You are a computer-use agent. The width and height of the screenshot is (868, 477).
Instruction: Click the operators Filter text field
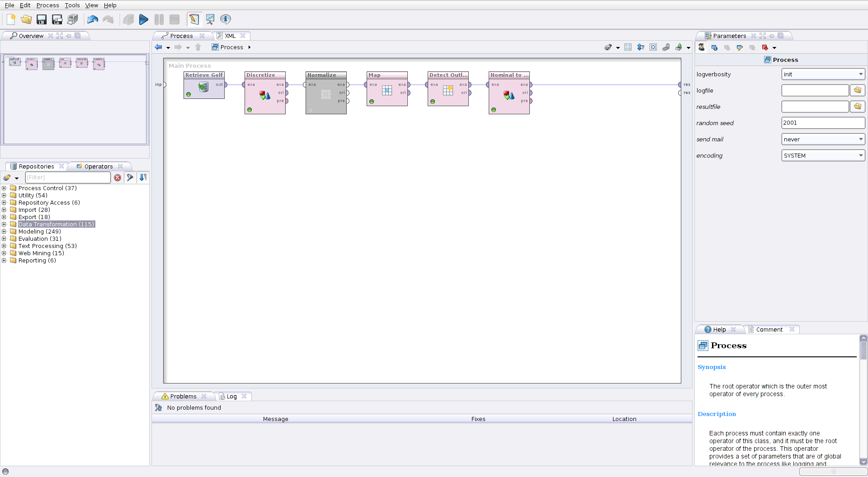[x=68, y=178]
